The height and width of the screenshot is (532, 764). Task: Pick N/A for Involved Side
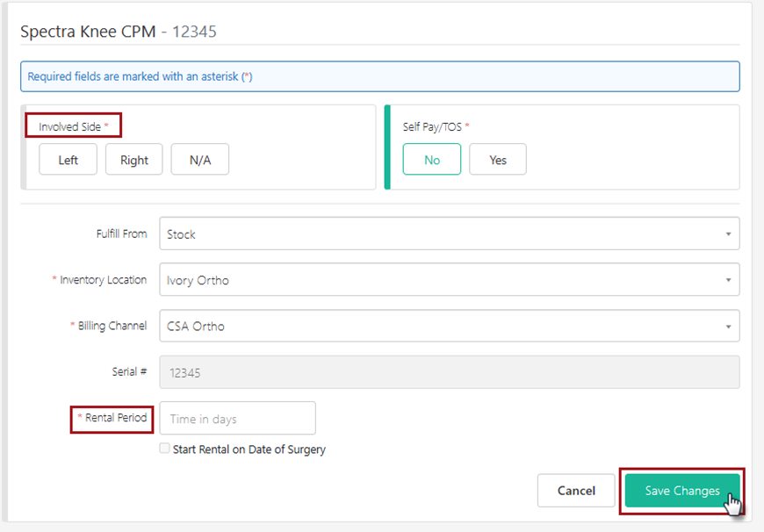click(200, 160)
